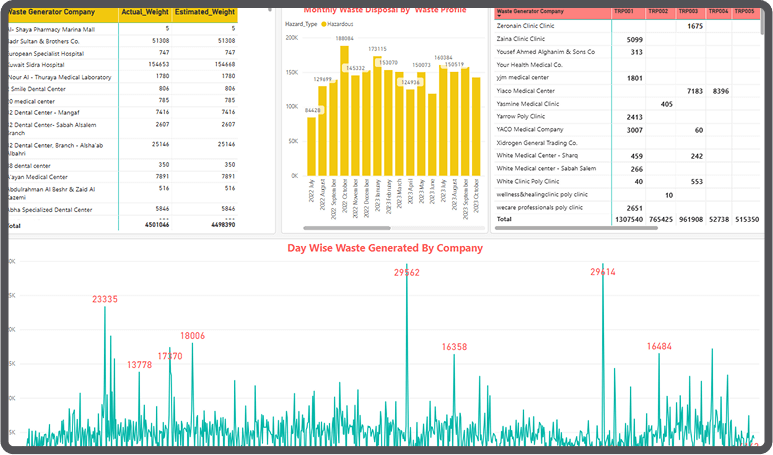Click the 29562 peak data label

coord(407,272)
